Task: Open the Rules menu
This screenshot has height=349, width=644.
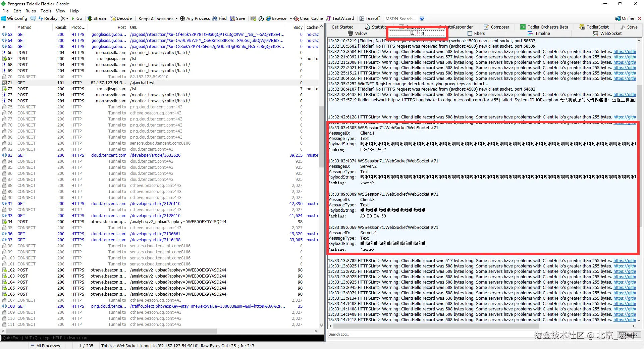Action: 31,11
